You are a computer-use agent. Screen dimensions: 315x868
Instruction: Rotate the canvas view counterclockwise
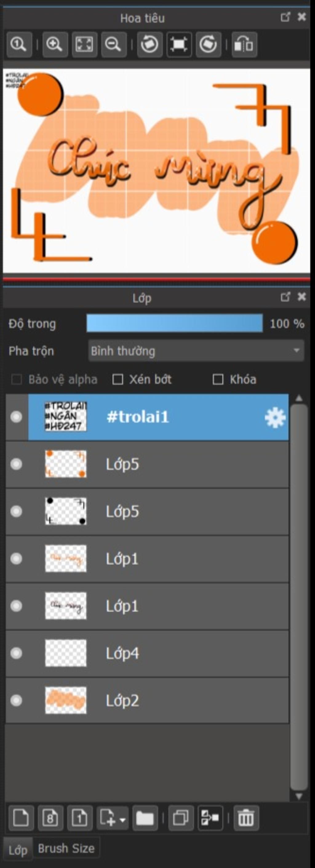pos(150,45)
